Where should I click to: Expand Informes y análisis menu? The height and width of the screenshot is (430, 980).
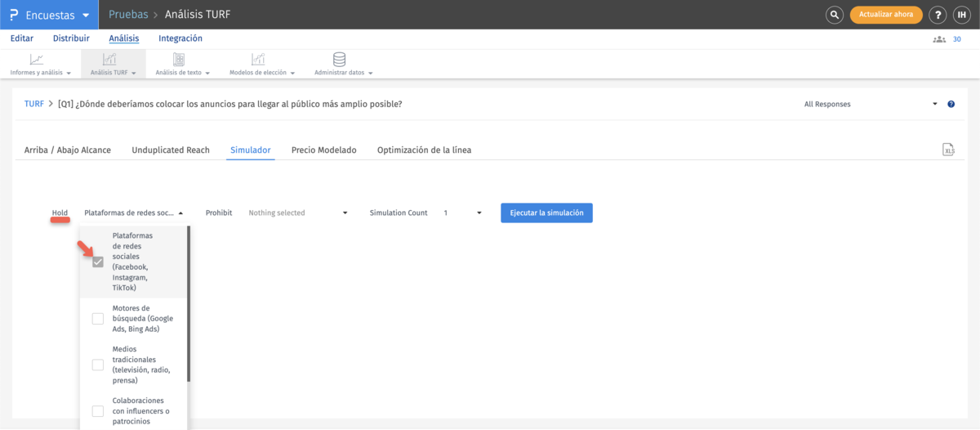pos(40,73)
